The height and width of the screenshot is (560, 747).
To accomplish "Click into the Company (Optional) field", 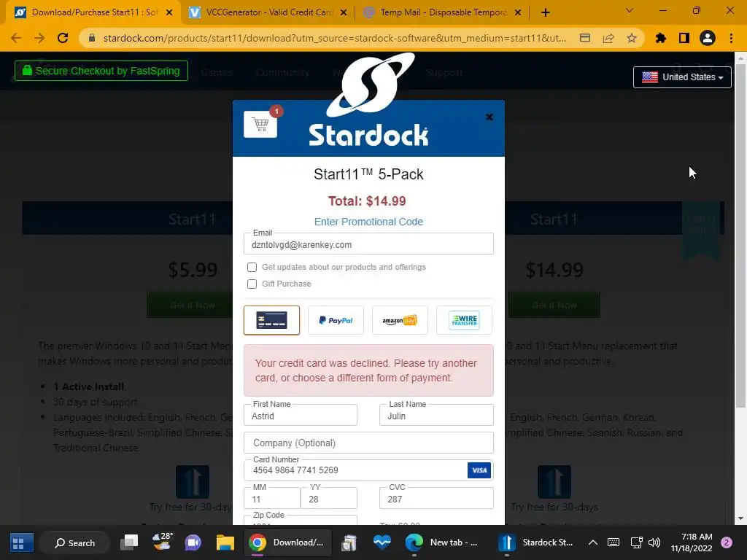I will [x=368, y=443].
